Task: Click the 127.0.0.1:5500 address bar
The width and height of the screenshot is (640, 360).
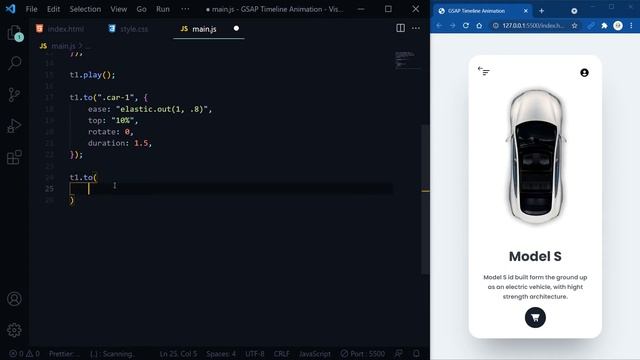Action: [533, 25]
